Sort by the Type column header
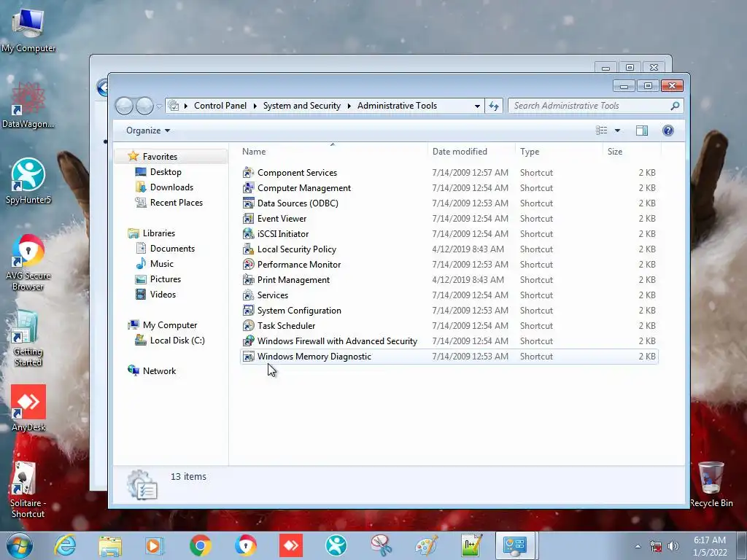Viewport: 747px width, 560px height. pos(559,152)
